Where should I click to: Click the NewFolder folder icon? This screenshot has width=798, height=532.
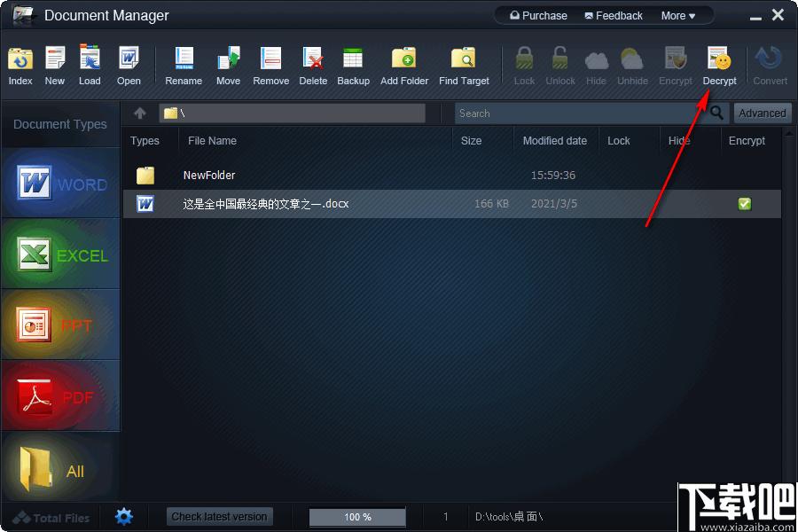[145, 176]
